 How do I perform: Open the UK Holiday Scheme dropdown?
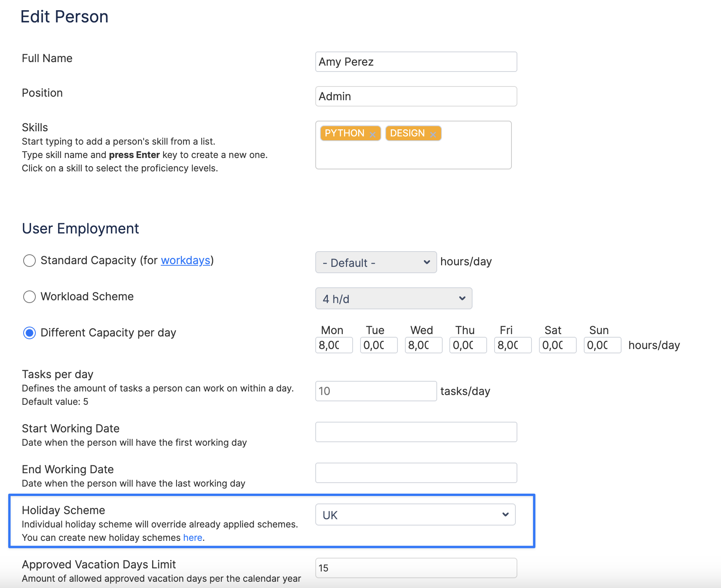coord(415,515)
